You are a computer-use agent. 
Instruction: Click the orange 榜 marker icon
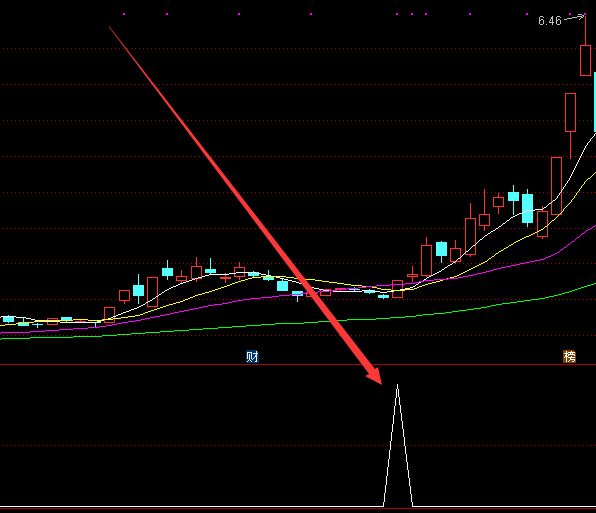click(x=569, y=356)
